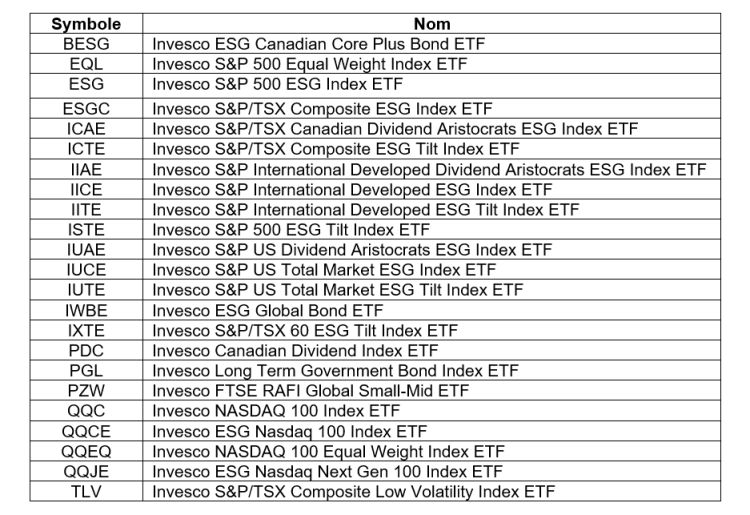Click Invesco S&P/TSX 60 ESG Tilt Index ETF
This screenshot has height=515, width=750.
(305, 331)
